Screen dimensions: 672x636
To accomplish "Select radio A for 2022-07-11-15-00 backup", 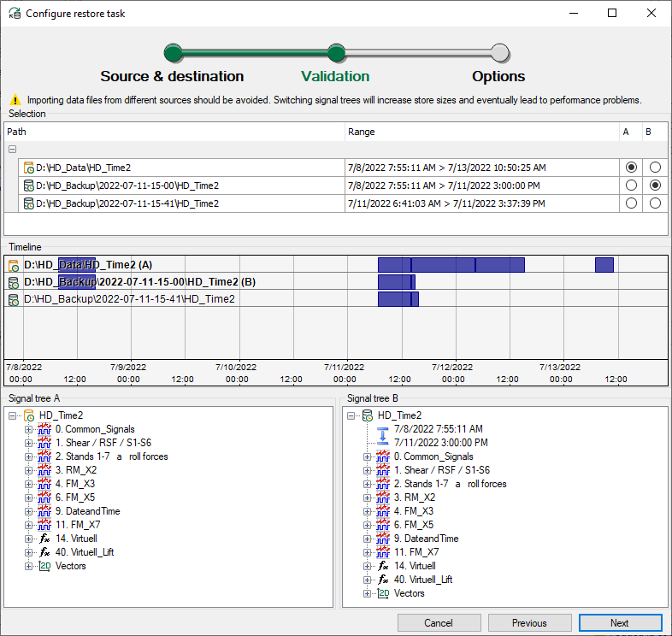I will pos(631,185).
